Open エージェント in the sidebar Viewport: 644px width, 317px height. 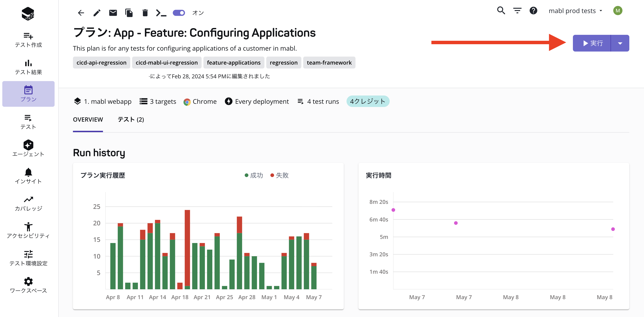28,148
